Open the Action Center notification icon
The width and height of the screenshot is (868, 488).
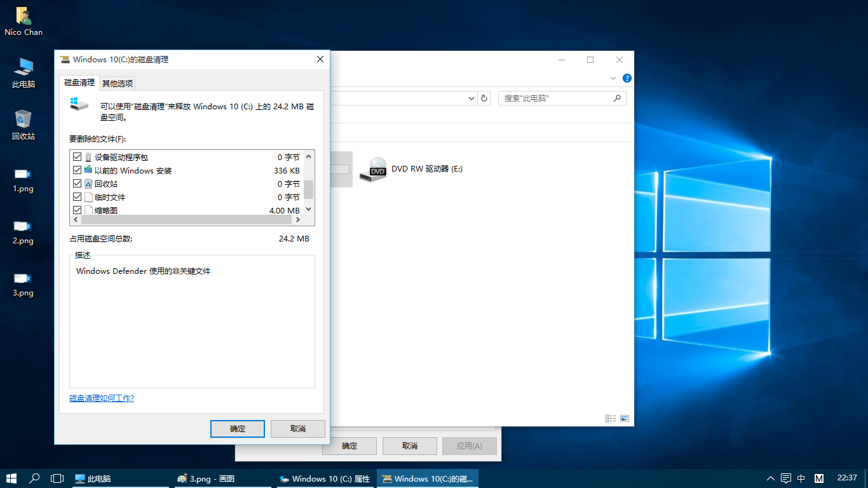point(786,478)
